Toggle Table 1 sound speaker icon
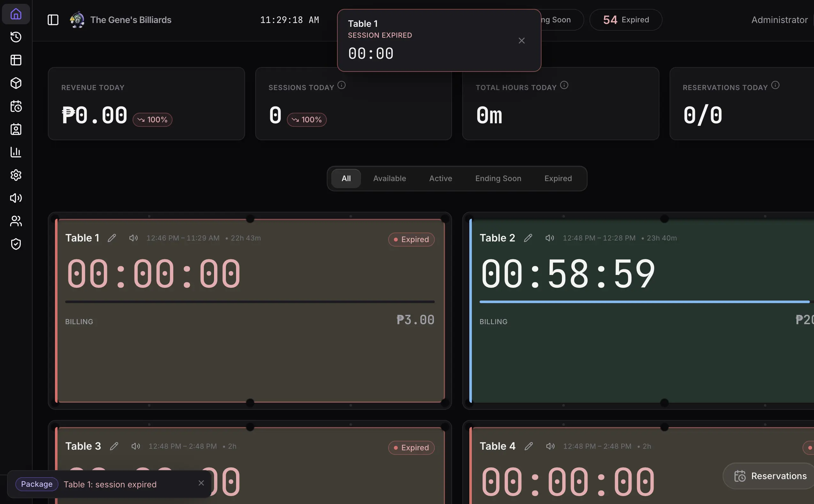This screenshot has height=504, width=814. (133, 238)
